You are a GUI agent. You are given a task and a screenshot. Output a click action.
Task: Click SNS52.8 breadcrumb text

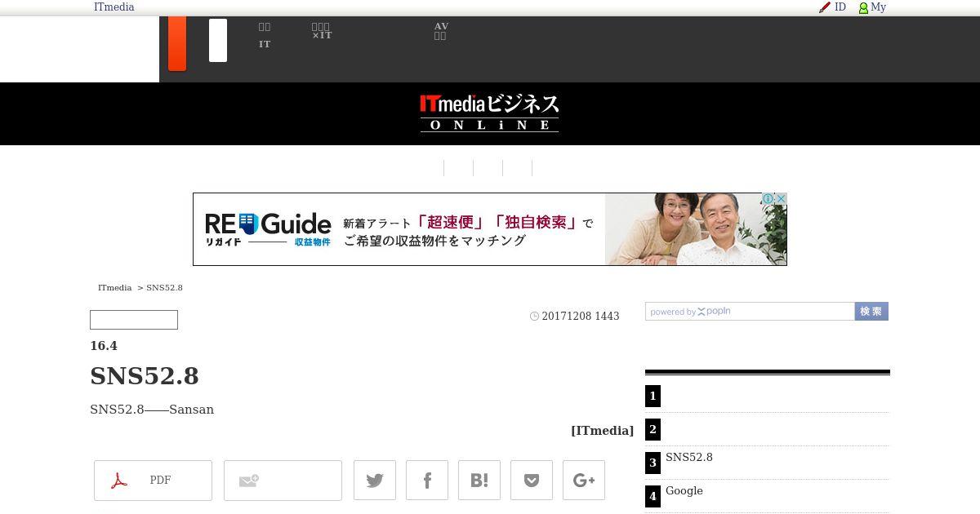tap(164, 288)
